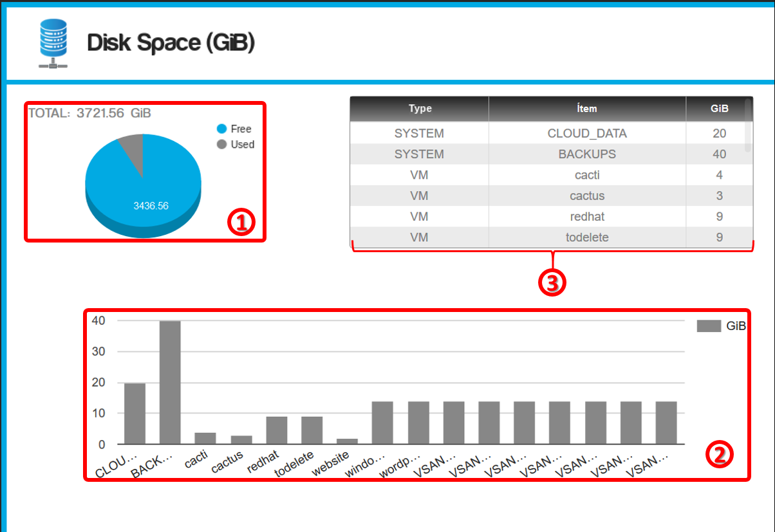Click the Disk Space database icon
775x532 pixels.
pyautogui.click(x=53, y=44)
